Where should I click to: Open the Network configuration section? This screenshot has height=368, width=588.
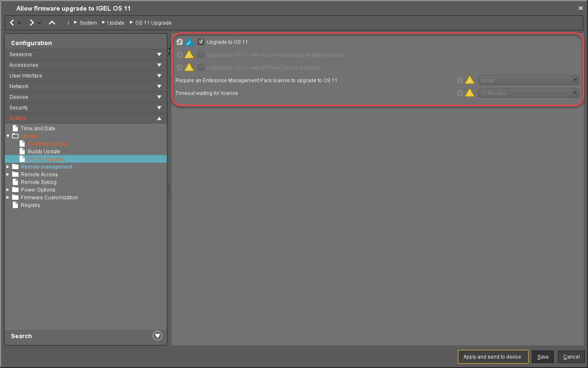[x=86, y=86]
